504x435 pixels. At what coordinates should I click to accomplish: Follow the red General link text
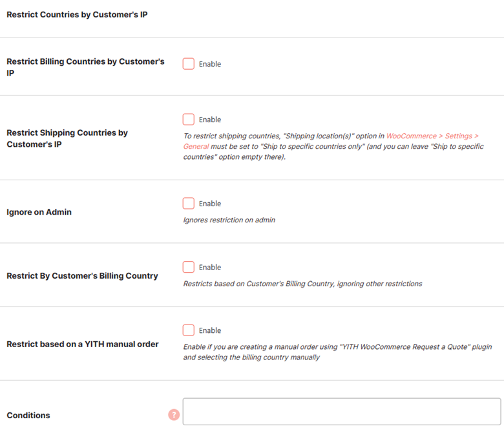[x=196, y=147]
